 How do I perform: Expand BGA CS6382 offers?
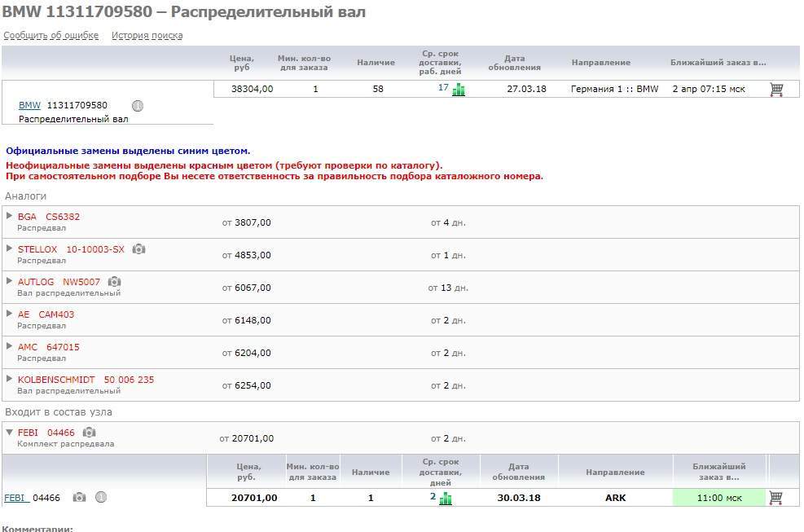pos(9,216)
